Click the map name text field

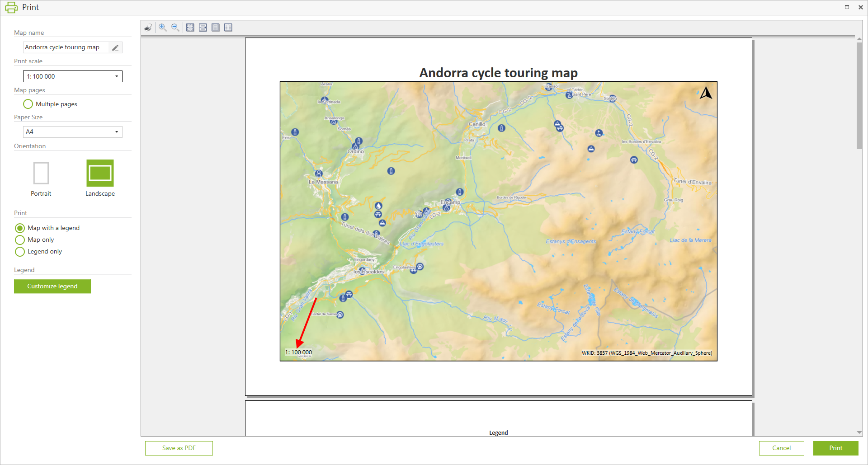click(x=66, y=47)
